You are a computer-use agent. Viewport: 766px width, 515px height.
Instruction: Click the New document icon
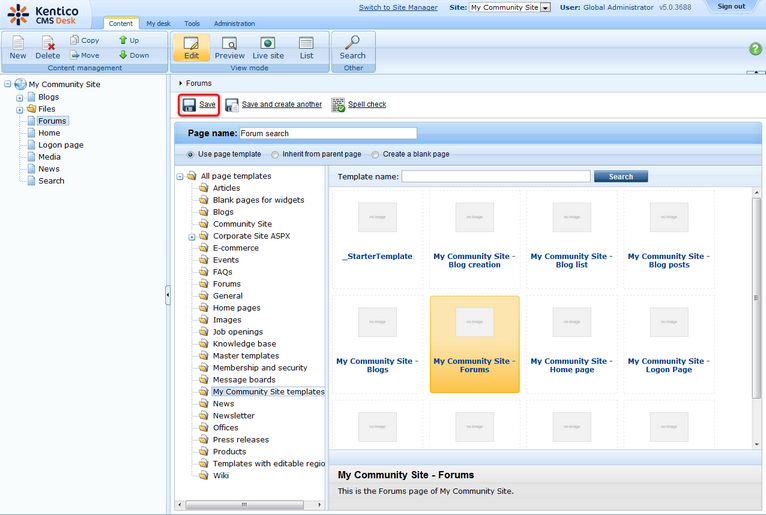(x=18, y=47)
